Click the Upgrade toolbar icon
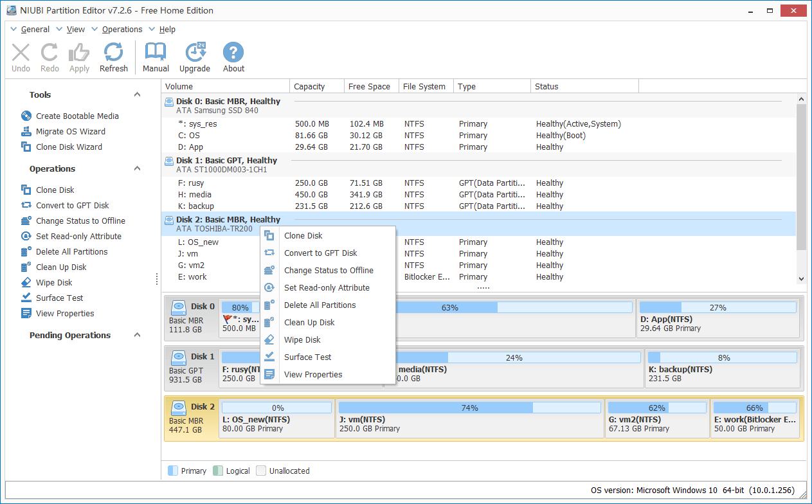Screen dimensions: 812x504 195,57
